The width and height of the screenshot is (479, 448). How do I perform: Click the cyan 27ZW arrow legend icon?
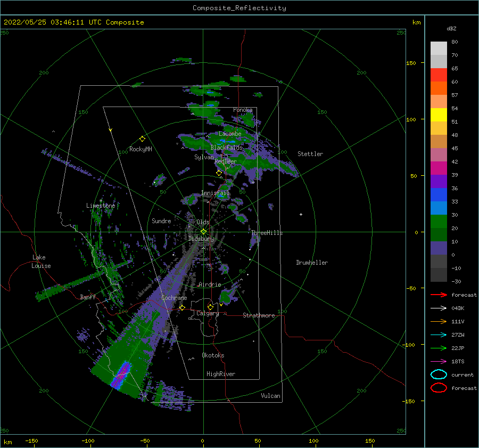[439, 335]
